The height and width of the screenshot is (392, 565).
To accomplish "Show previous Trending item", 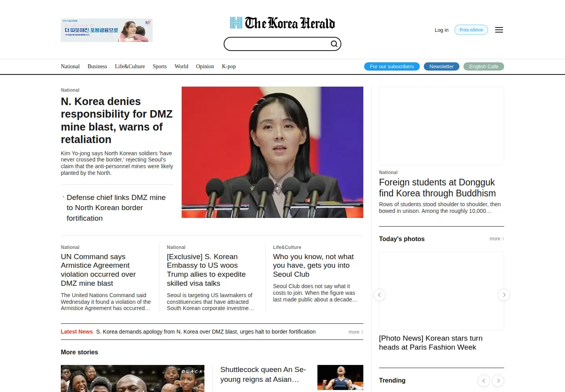I will [484, 381].
